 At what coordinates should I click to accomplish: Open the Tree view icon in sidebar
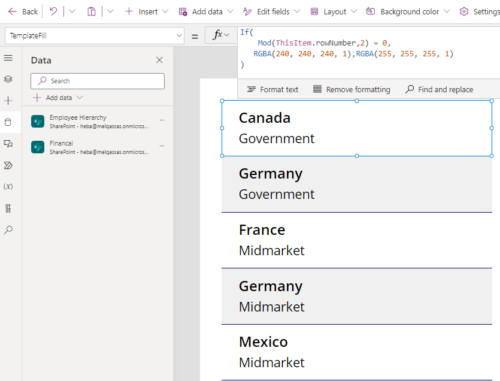click(x=8, y=79)
